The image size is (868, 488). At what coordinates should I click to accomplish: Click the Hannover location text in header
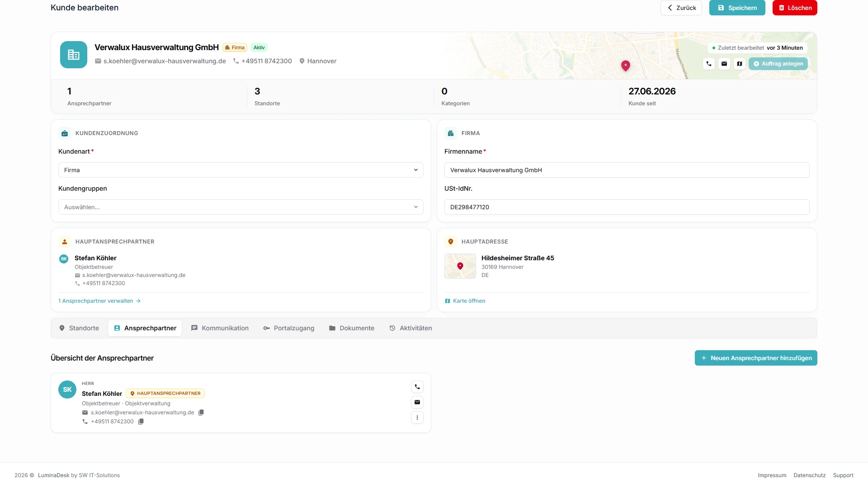pos(322,61)
